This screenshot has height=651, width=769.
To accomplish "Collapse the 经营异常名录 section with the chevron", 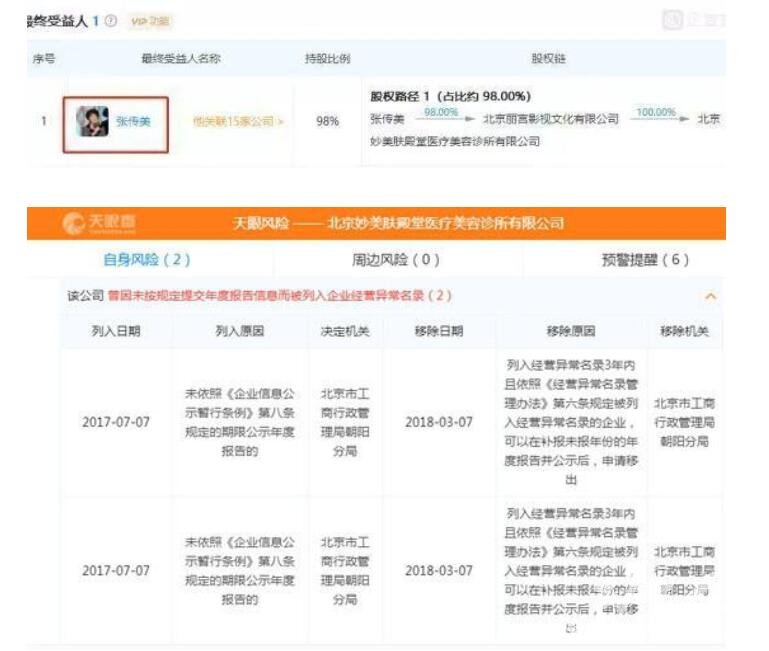I will pyautogui.click(x=711, y=296).
